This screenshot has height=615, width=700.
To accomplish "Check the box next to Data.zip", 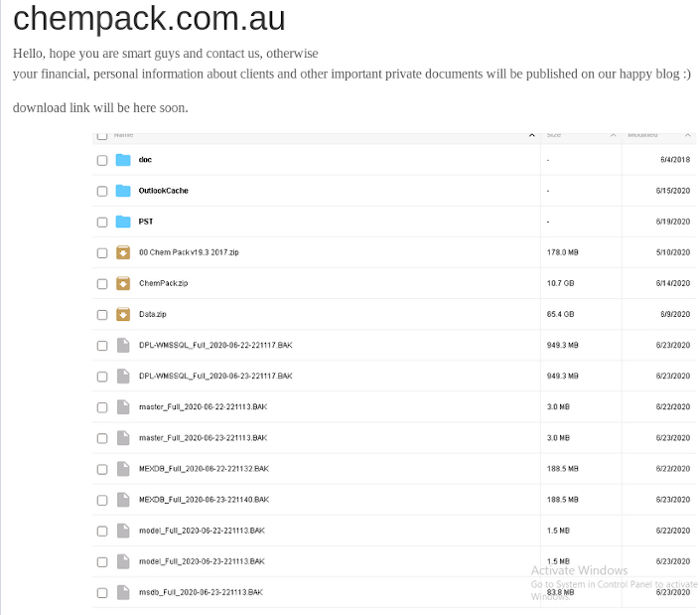I will click(x=102, y=315).
